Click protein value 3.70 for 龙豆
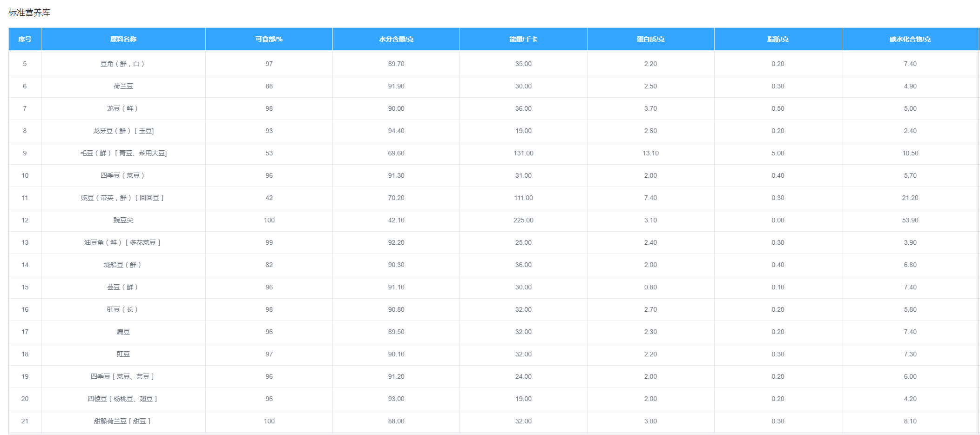The width and height of the screenshot is (980, 435). click(651, 108)
